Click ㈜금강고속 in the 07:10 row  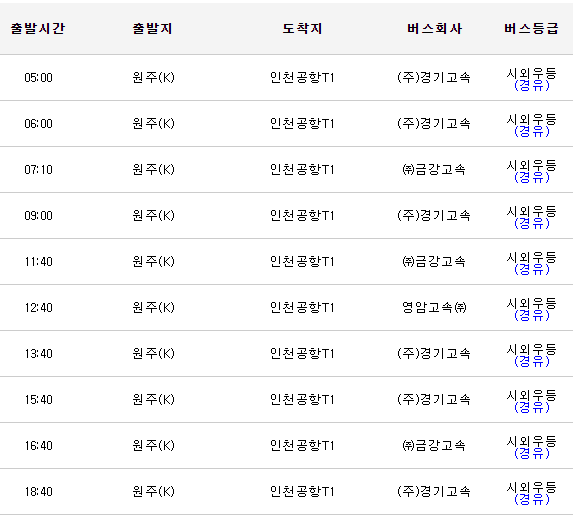434,170
